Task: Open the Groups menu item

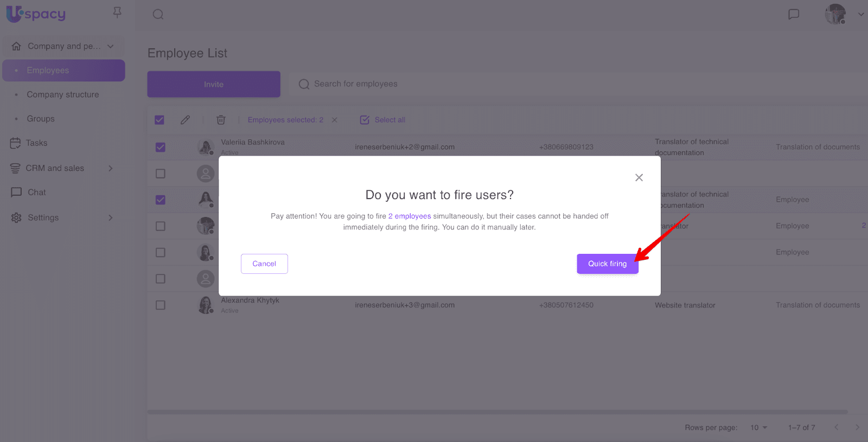Action: [41, 119]
